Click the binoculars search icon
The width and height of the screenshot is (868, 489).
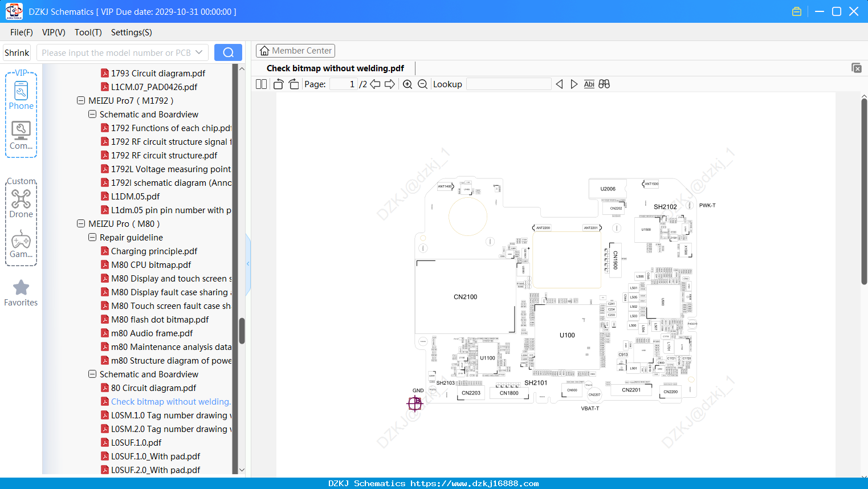coord(604,84)
